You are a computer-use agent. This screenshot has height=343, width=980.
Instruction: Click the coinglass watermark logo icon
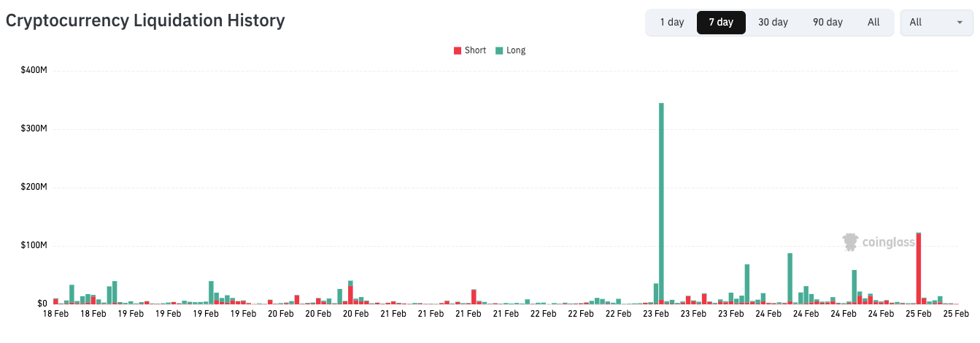850,242
